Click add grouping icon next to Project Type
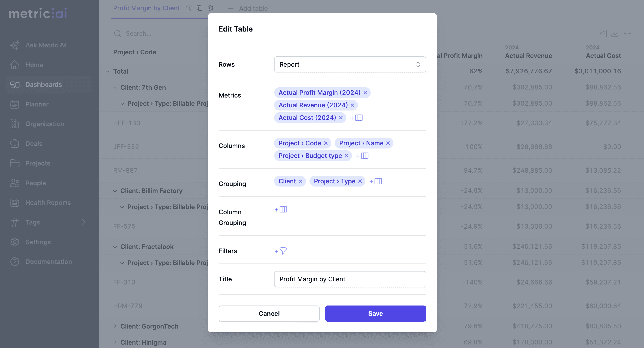 376,181
